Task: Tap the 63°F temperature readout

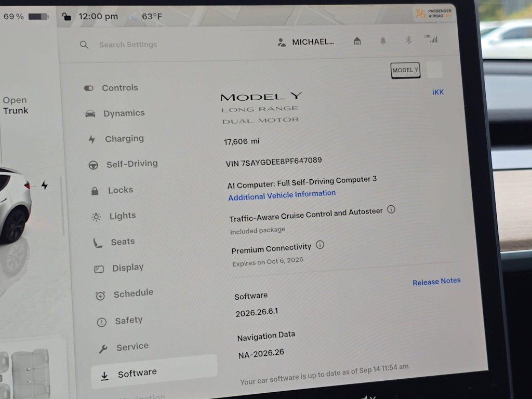Action: [x=152, y=16]
